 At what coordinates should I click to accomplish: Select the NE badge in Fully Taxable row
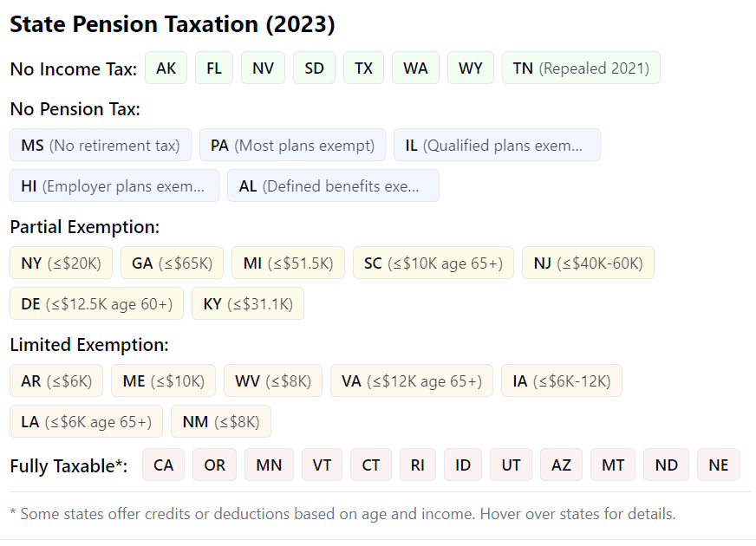pos(718,465)
